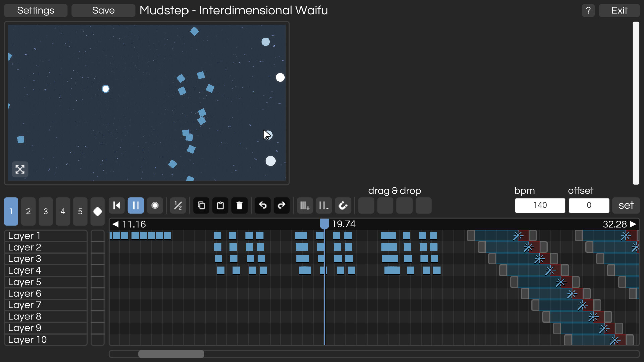The width and height of the screenshot is (644, 362).
Task: Toggle the record button
Action: coord(155,205)
